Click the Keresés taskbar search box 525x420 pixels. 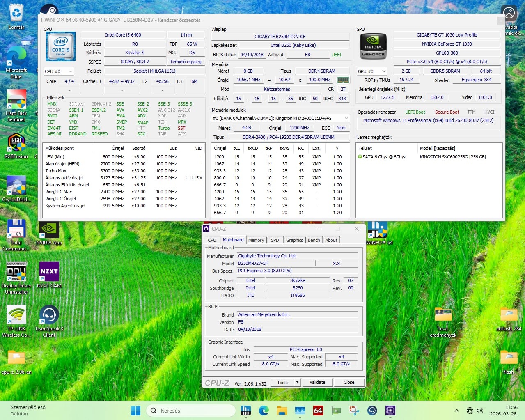(191, 411)
